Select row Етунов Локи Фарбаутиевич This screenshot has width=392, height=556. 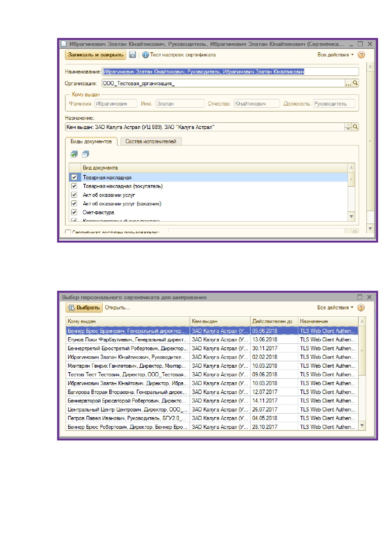click(212, 339)
